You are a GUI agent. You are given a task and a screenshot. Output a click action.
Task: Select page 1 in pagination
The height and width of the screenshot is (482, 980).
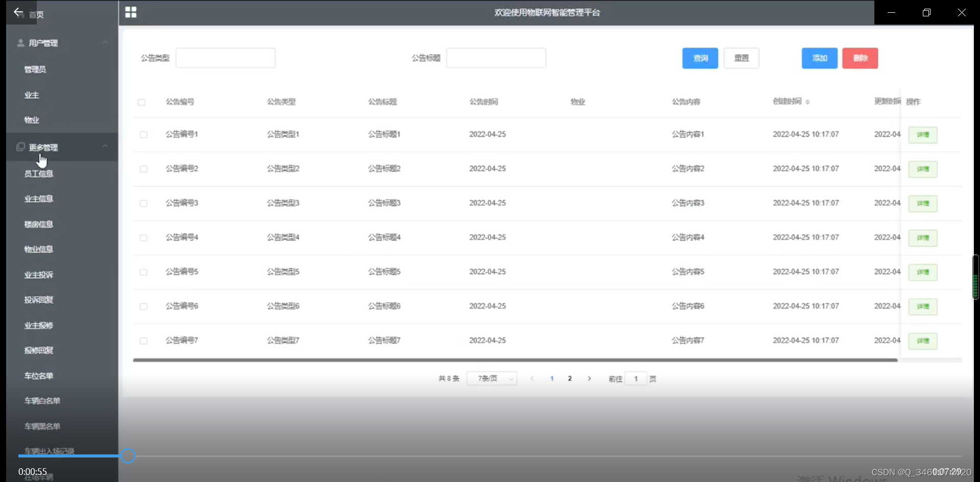pyautogui.click(x=552, y=378)
